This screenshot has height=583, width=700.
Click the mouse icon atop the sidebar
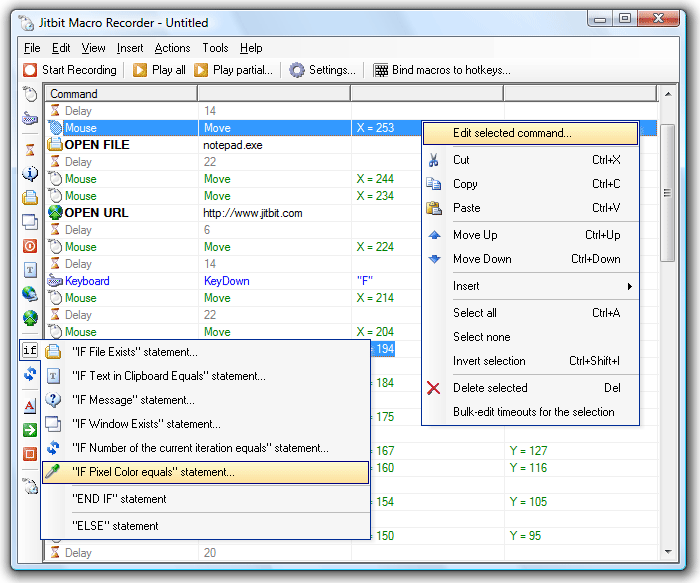coord(30,93)
